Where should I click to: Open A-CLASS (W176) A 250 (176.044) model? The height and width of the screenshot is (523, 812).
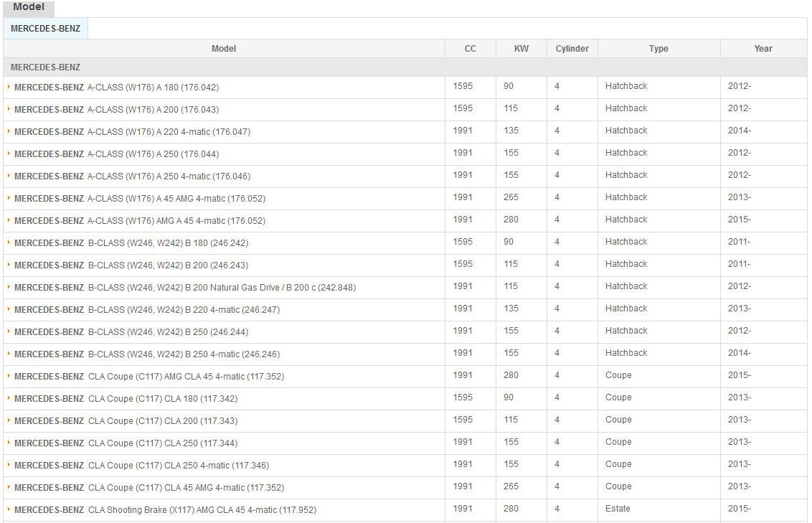116,154
